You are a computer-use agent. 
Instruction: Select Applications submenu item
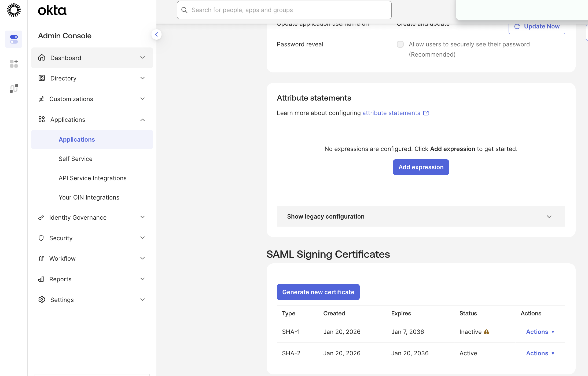click(92, 139)
